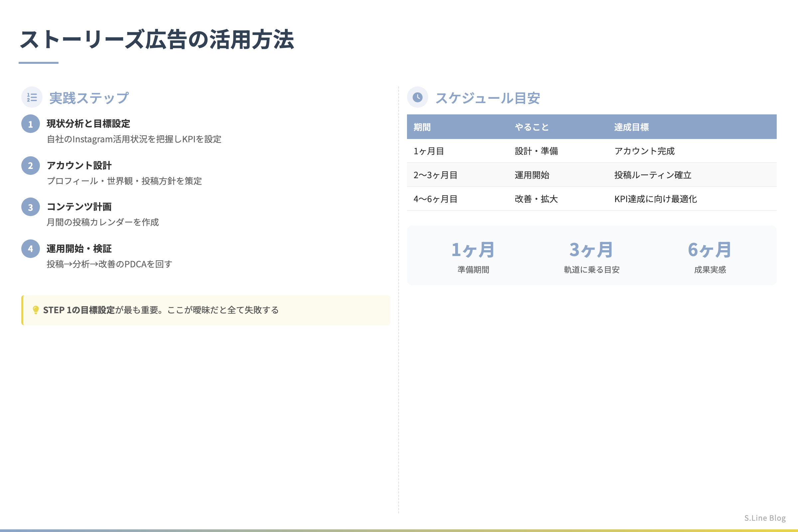Click the bold text STEP 1の目標設定
This screenshot has height=532, width=798.
click(x=79, y=310)
